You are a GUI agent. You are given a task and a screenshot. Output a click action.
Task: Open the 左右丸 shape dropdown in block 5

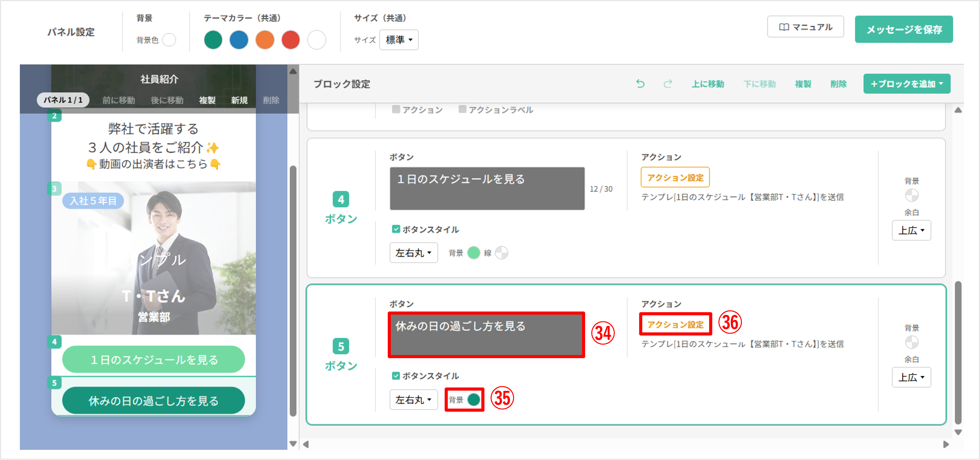pos(413,400)
